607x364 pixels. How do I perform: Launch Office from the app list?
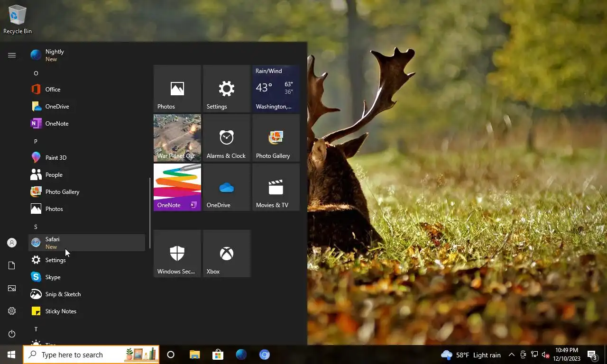point(87,89)
